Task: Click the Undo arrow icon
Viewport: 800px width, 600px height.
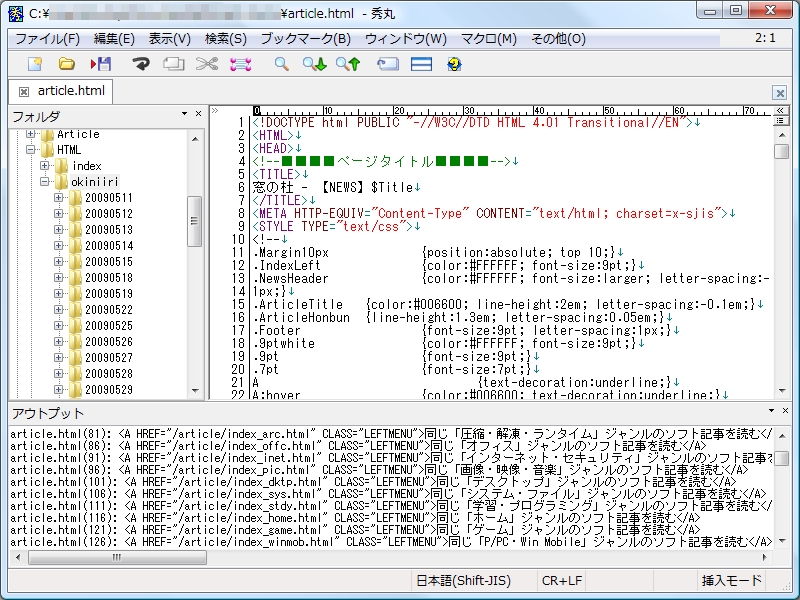Action: pos(140,64)
